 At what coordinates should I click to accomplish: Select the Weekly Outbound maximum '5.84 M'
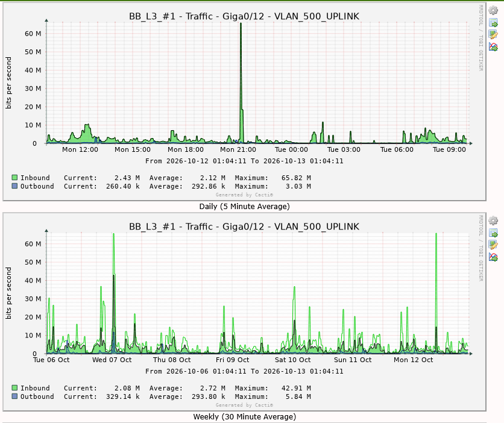(298, 396)
